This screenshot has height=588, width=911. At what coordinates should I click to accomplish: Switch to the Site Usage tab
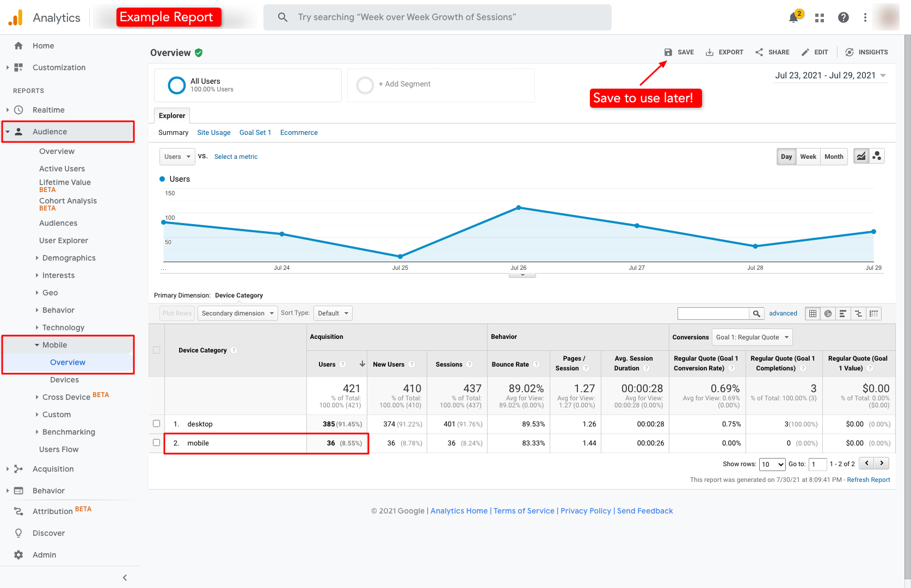[x=213, y=132]
